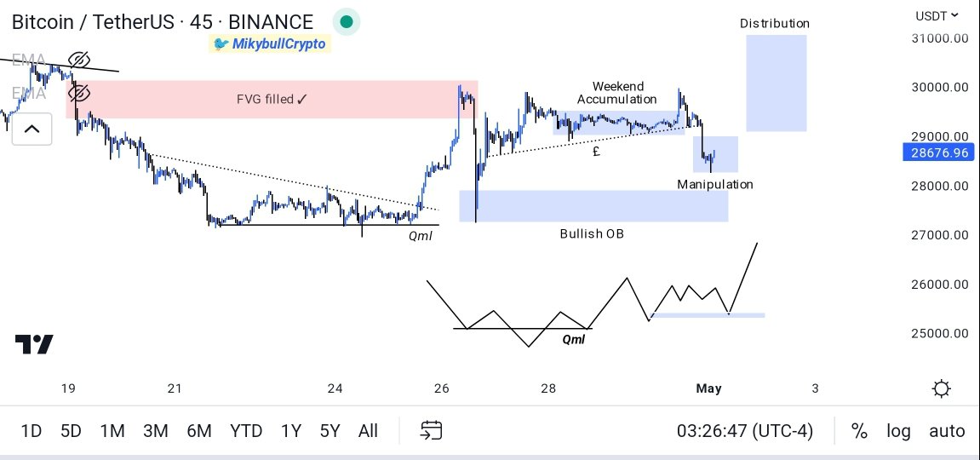Screen dimensions: 980x460
Task: Click the current price label 28676.96
Action: pyautogui.click(x=938, y=152)
